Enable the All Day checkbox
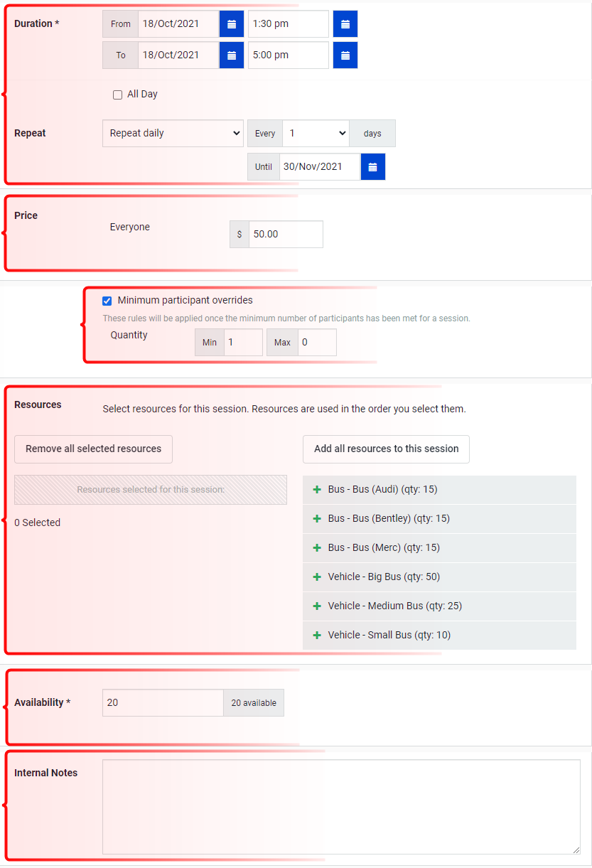The image size is (592, 868). click(x=117, y=94)
